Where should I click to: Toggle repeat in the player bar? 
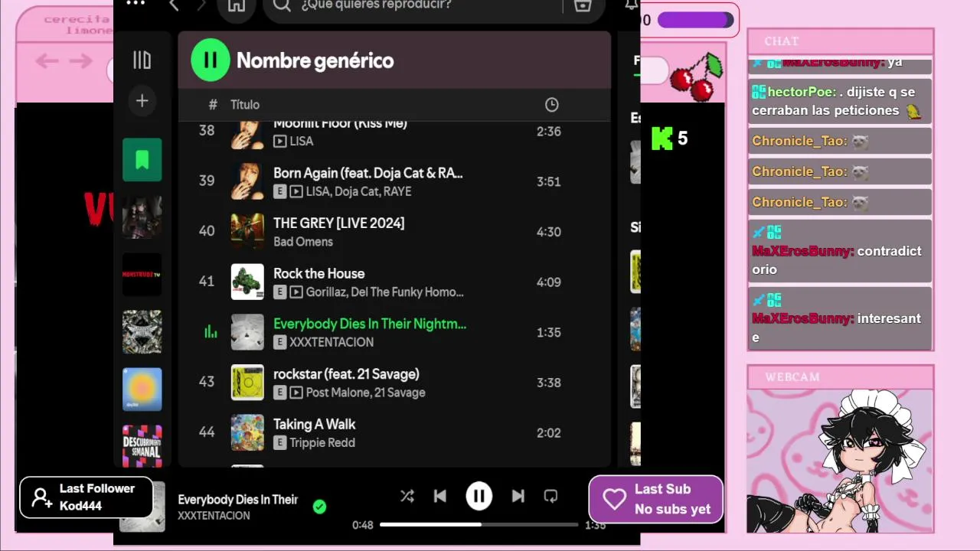click(x=550, y=497)
